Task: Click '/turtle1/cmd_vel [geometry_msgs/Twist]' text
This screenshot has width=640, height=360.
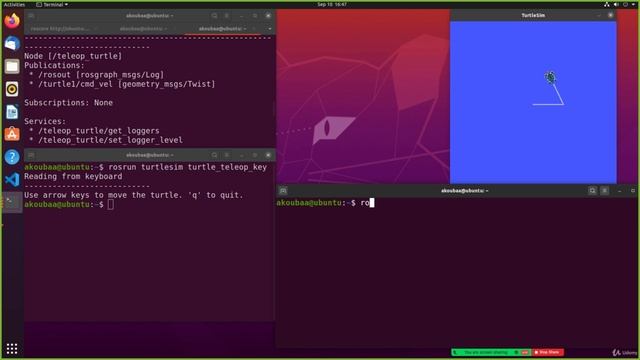Action: tap(127, 84)
